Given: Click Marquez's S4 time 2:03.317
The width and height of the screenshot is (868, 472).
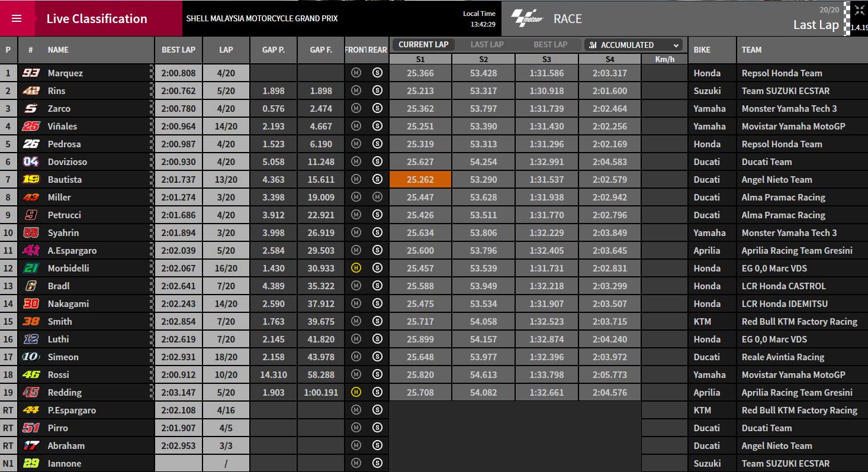Looking at the screenshot, I should [x=610, y=73].
